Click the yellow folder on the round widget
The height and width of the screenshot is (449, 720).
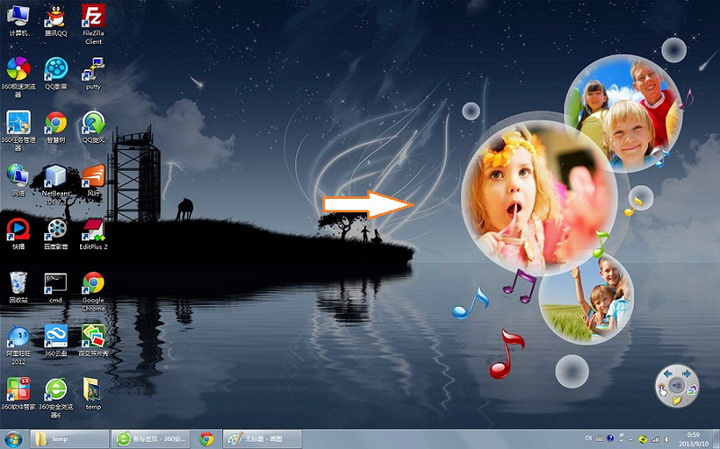(677, 400)
